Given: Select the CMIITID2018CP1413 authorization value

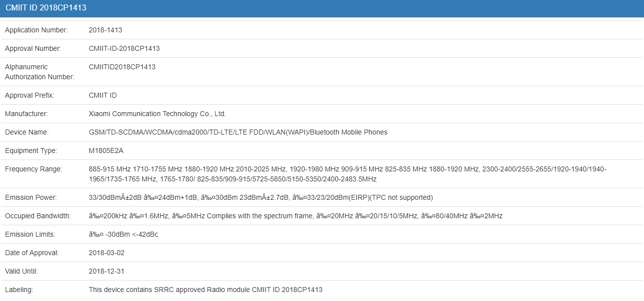Looking at the screenshot, I should click(122, 67).
